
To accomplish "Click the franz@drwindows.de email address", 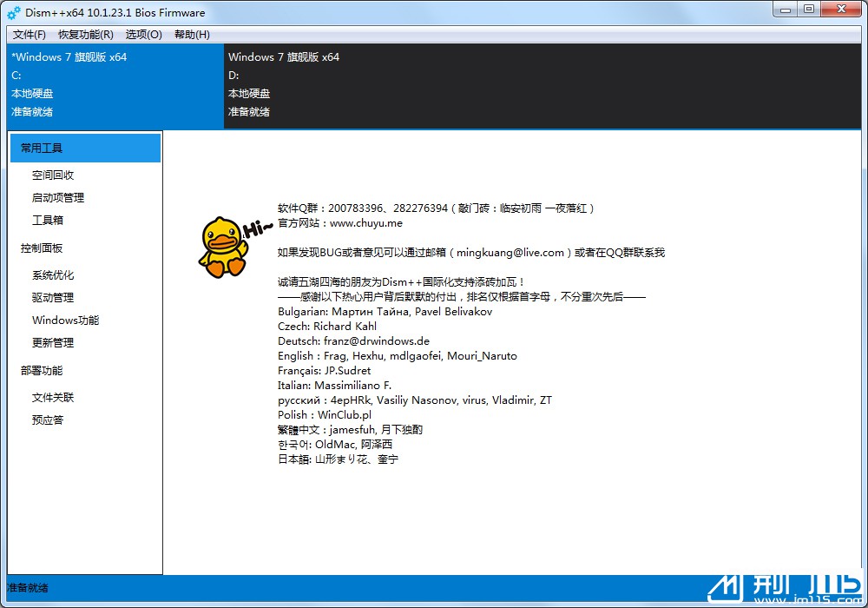I will pyautogui.click(x=377, y=341).
